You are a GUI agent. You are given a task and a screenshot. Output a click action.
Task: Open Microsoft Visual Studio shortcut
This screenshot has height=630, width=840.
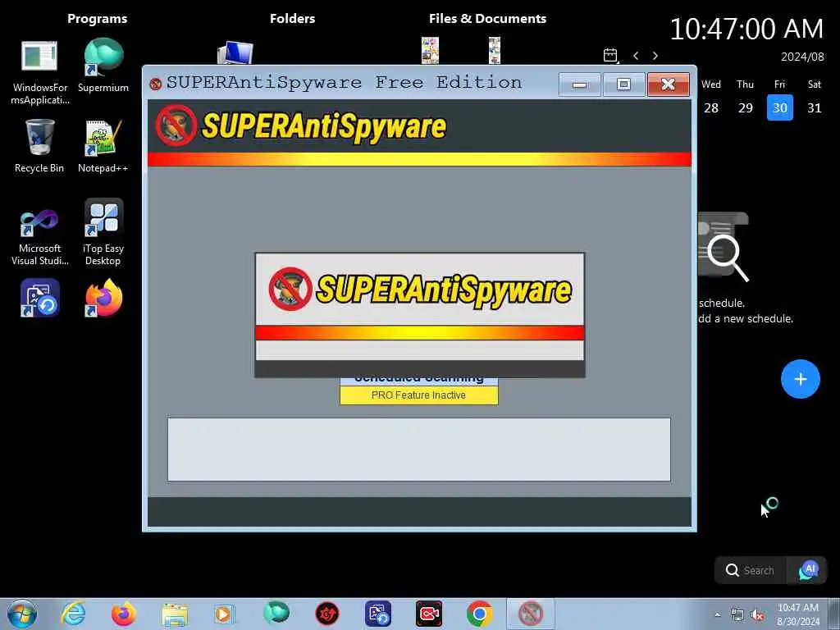[39, 236]
